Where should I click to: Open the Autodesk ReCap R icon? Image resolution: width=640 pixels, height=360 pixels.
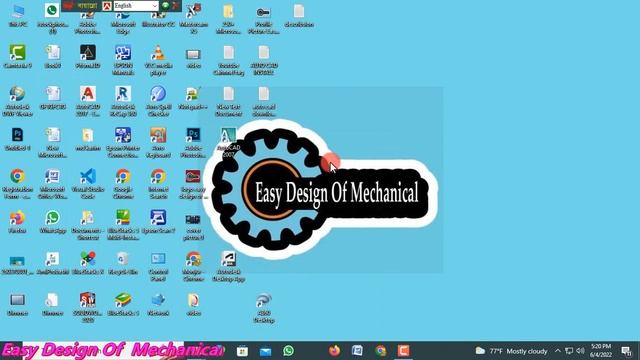pyautogui.click(x=123, y=101)
